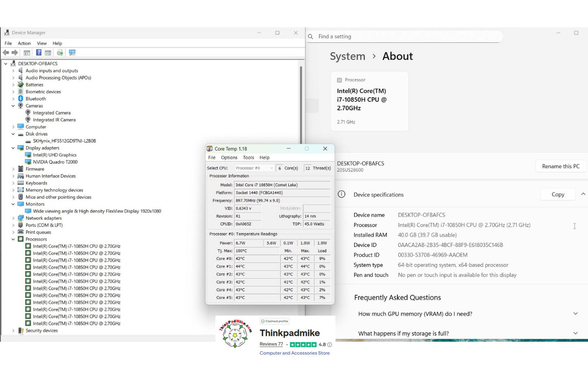Image resolution: width=588 pixels, height=369 pixels.
Task: Open the Thinkpadmike Reviews 77 link
Action: pos(271,344)
